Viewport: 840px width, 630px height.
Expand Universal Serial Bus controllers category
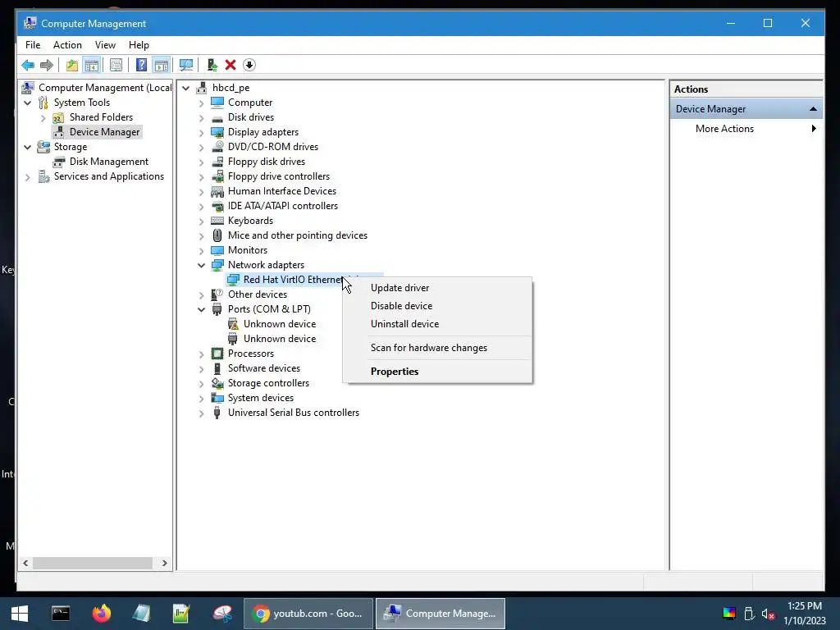pos(202,413)
